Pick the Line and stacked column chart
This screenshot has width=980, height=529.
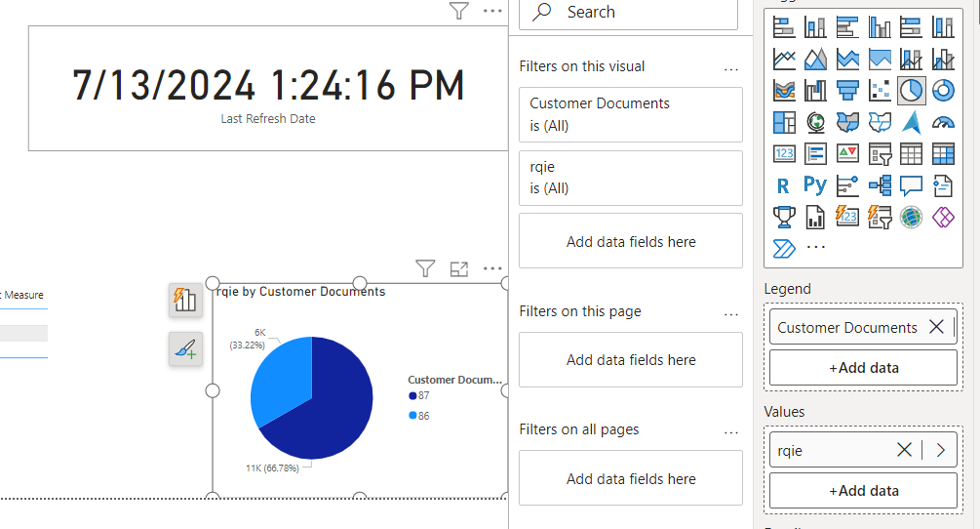tap(911, 60)
